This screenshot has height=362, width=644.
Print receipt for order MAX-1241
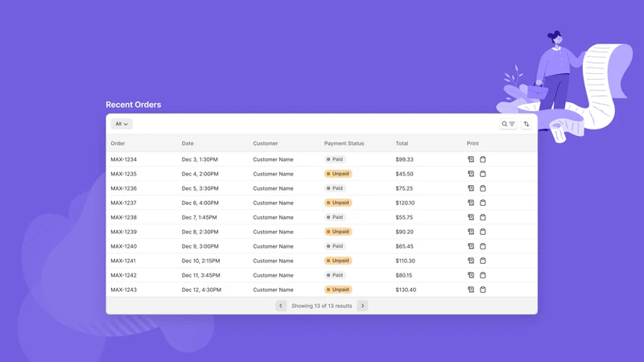point(471,261)
